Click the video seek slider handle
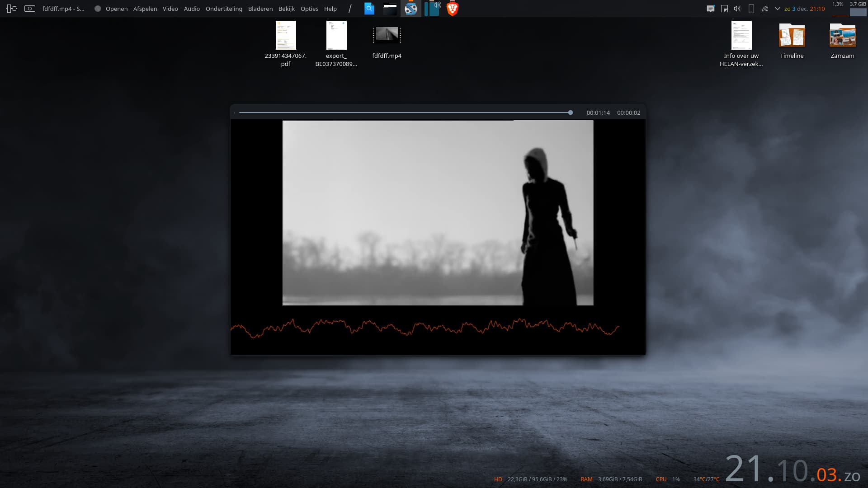 [x=571, y=113]
